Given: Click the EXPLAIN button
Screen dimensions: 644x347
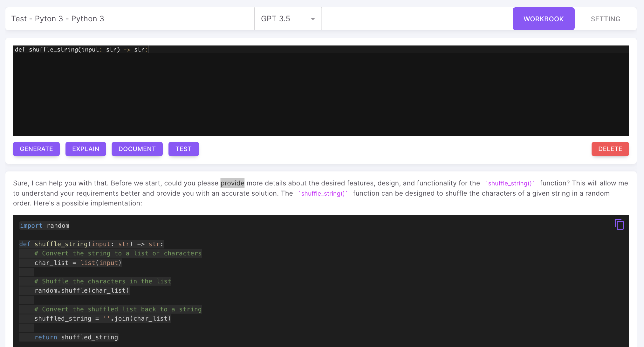Looking at the screenshot, I should [86, 149].
